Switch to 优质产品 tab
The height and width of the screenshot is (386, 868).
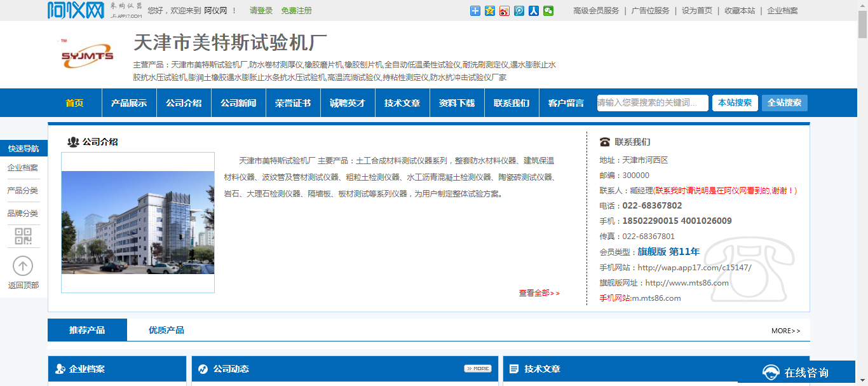tap(166, 330)
